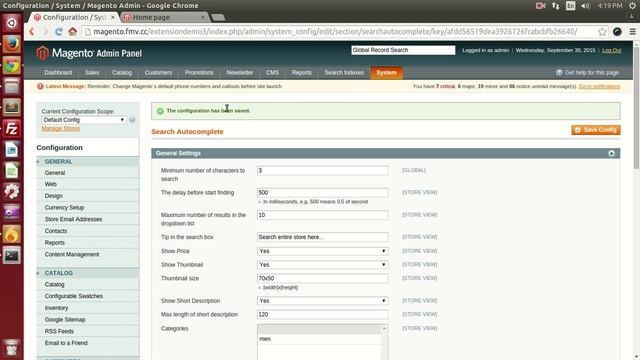Open LibreOffice Calc launcher icon

11,171
